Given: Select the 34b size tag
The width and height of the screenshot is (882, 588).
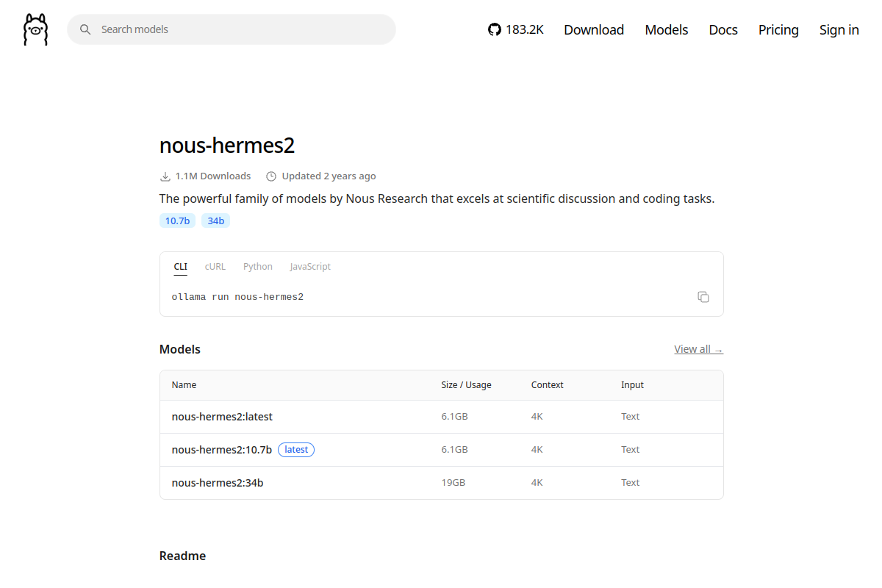Looking at the screenshot, I should pyautogui.click(x=215, y=220).
